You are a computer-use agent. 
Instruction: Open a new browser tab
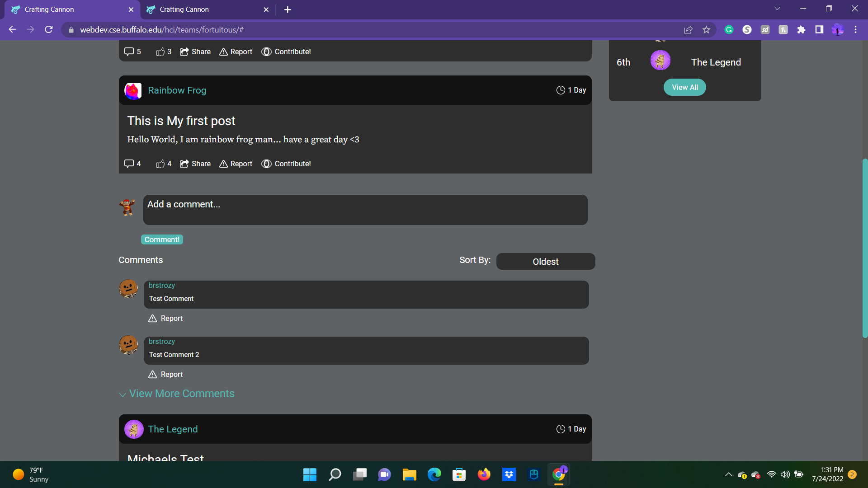[288, 9]
